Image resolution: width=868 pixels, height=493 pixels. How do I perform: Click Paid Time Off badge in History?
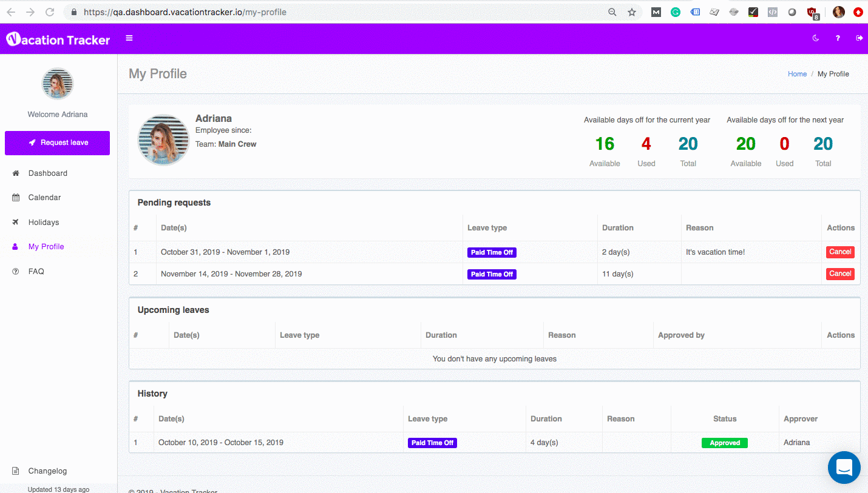432,443
